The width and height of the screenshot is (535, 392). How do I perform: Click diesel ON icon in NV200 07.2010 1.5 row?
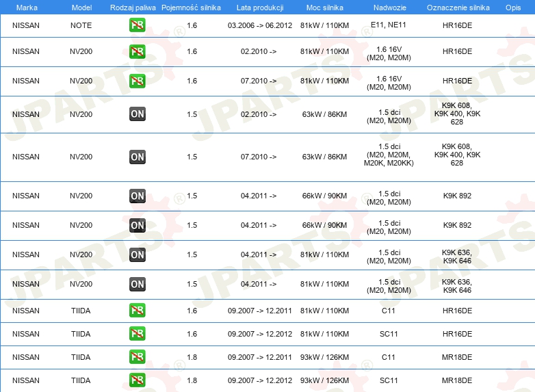click(137, 157)
